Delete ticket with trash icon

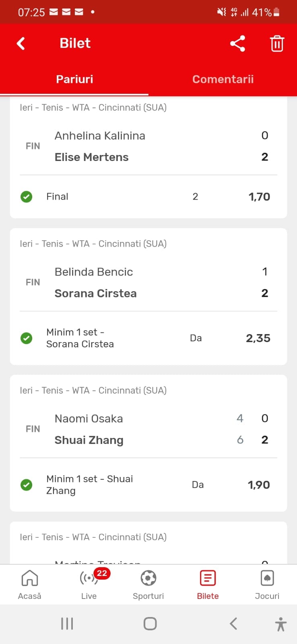point(277,43)
